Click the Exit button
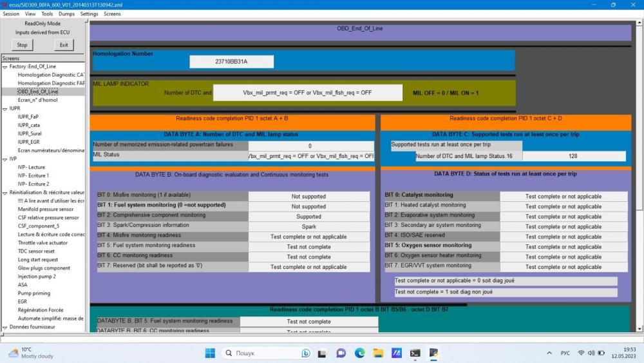The width and height of the screenshot is (644, 363). coord(64,44)
